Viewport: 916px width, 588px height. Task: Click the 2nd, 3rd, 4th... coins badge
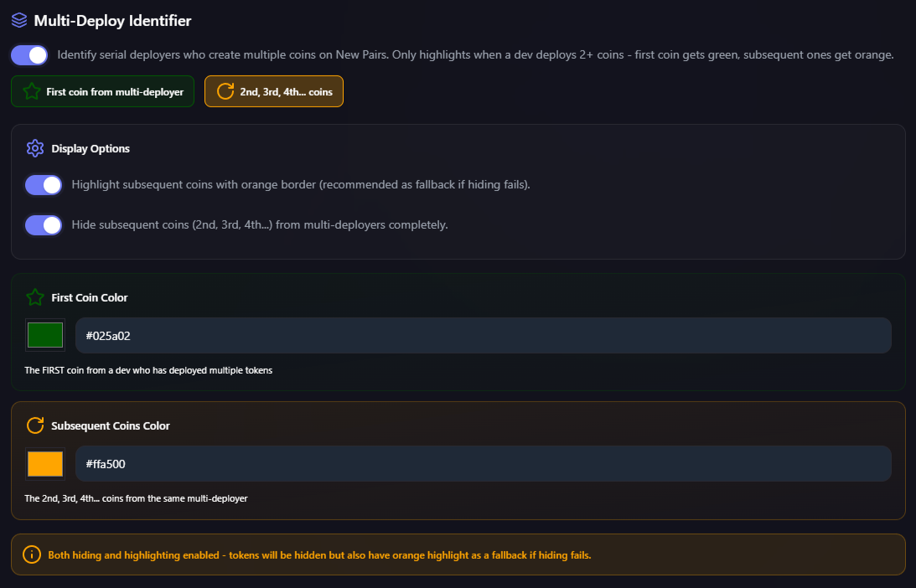click(274, 92)
